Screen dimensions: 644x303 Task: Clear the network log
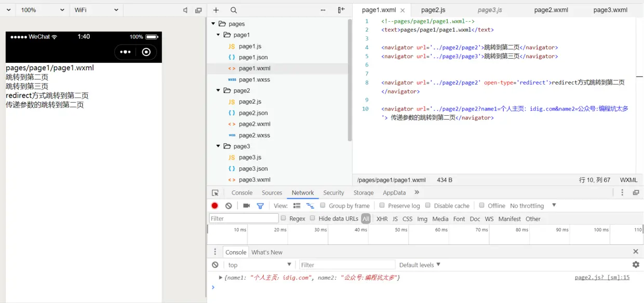pyautogui.click(x=229, y=206)
